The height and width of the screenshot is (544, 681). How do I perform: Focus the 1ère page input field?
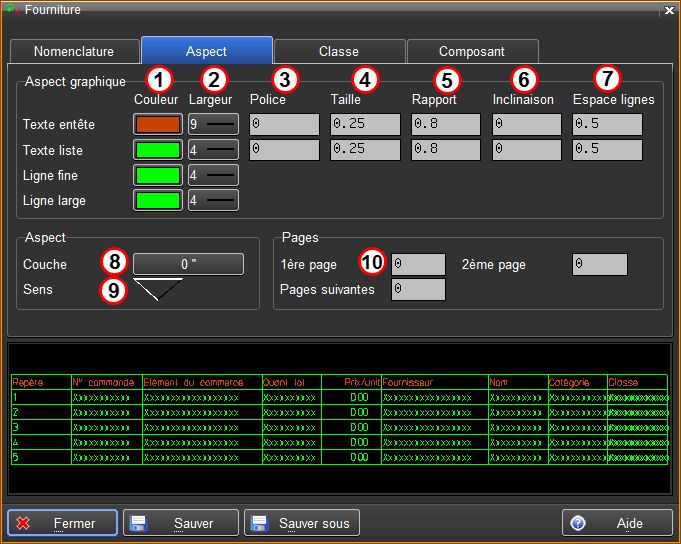pos(418,264)
